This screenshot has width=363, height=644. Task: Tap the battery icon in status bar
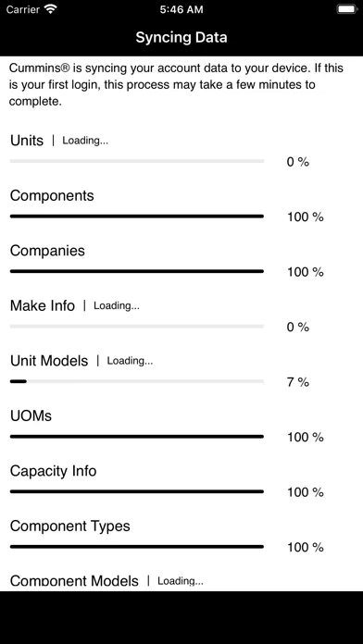point(347,9)
